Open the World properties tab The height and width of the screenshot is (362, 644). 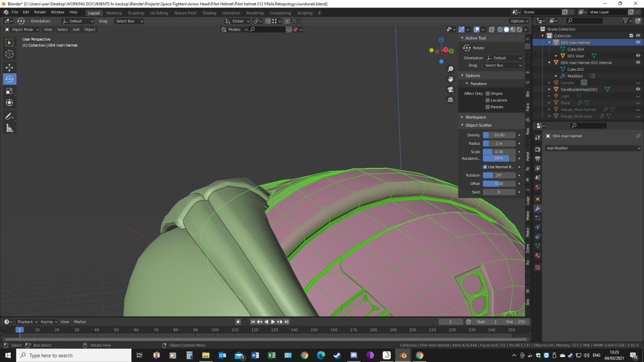[537, 187]
